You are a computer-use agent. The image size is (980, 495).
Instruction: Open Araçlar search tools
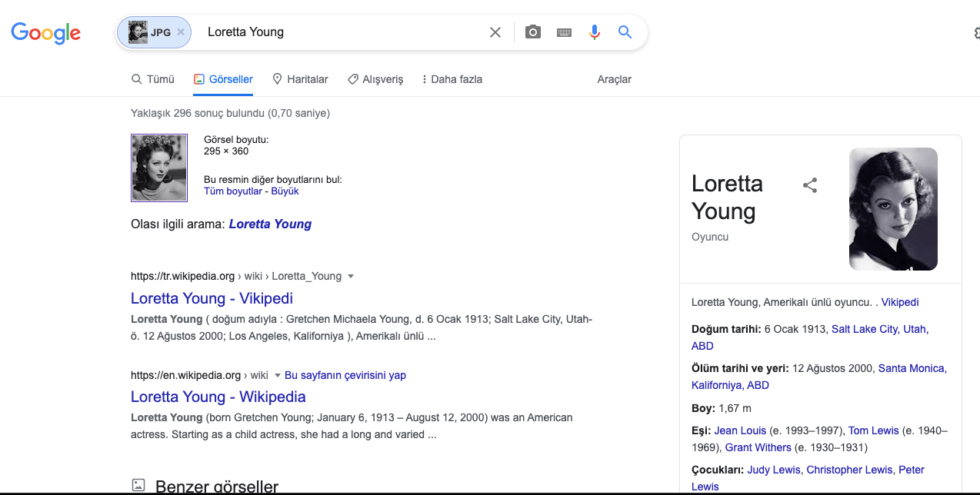[x=615, y=79]
